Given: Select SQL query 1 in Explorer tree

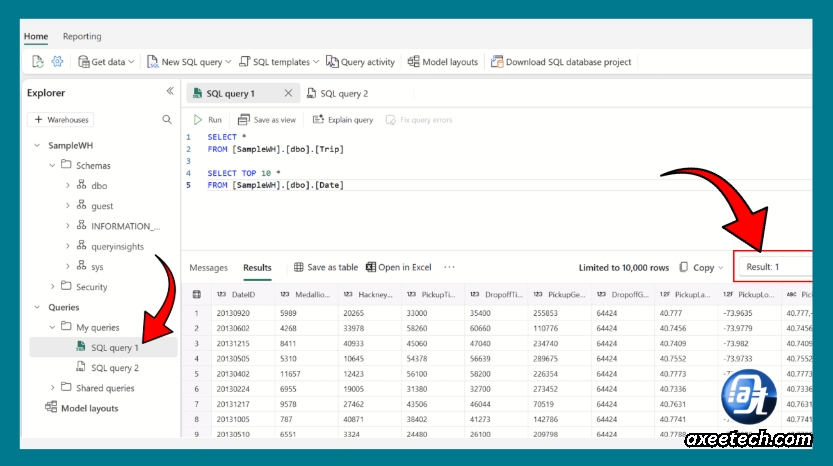Looking at the screenshot, I should [x=104, y=348].
